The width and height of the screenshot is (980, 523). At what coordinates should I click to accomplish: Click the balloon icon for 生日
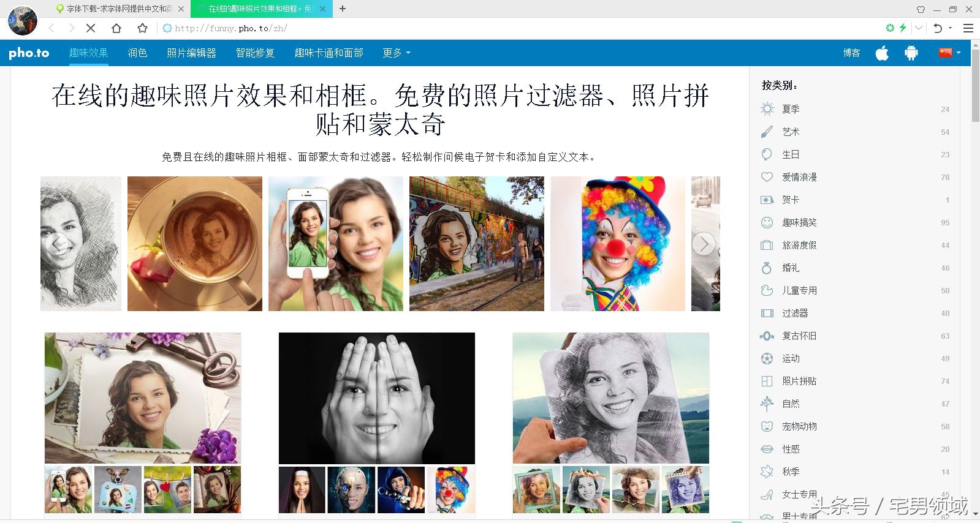point(767,154)
